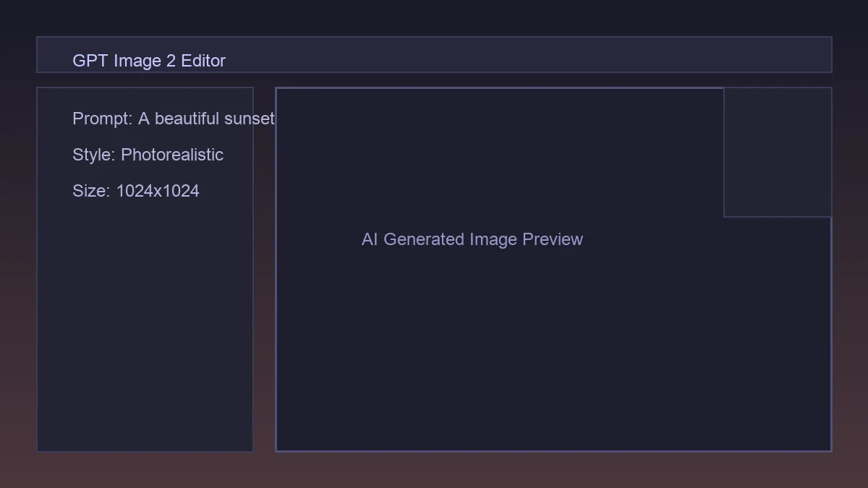Image resolution: width=868 pixels, height=488 pixels.
Task: Edit the prompt 'A beautiful sunset'
Action: coord(206,119)
